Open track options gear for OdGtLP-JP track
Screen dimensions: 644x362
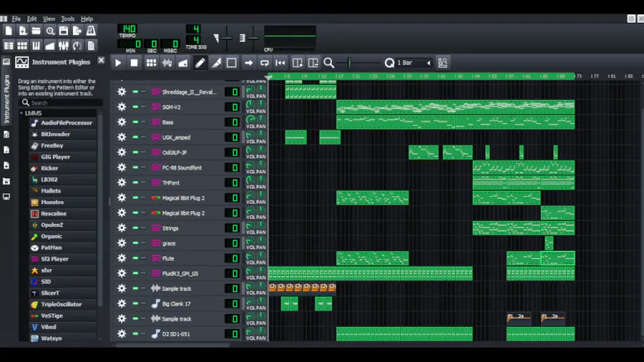(122, 152)
